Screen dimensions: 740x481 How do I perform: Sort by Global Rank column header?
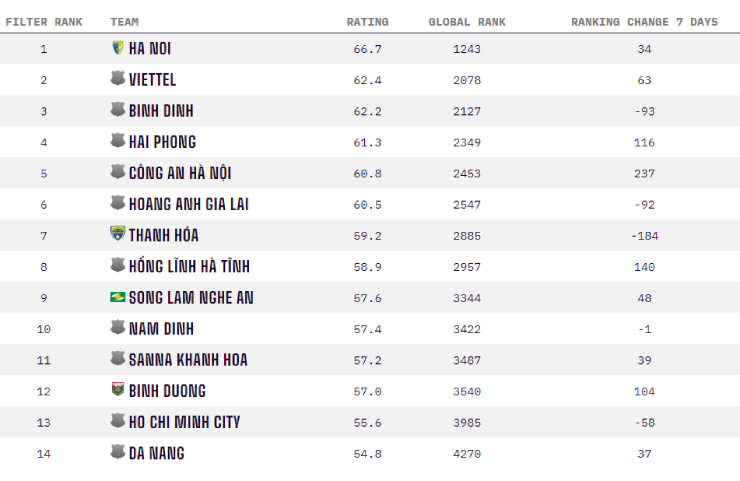point(467,22)
